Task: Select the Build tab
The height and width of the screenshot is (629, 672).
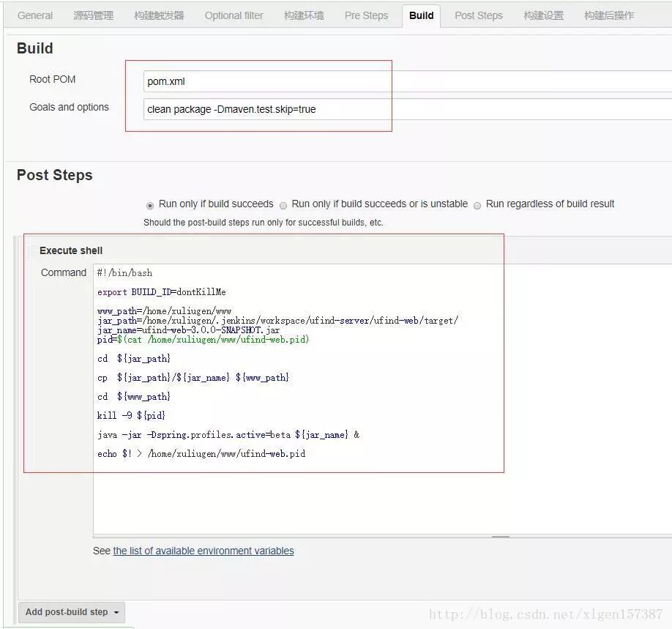Action: pyautogui.click(x=422, y=16)
